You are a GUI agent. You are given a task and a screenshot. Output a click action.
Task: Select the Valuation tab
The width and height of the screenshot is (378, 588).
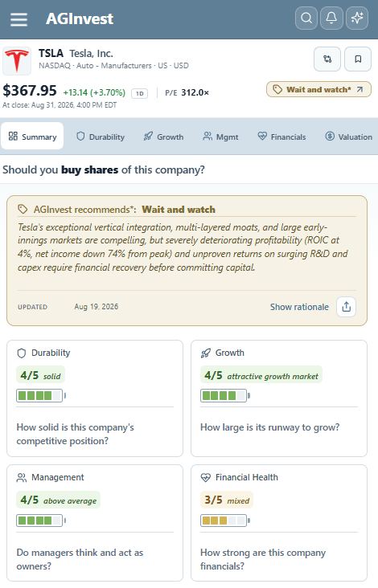pyautogui.click(x=349, y=137)
